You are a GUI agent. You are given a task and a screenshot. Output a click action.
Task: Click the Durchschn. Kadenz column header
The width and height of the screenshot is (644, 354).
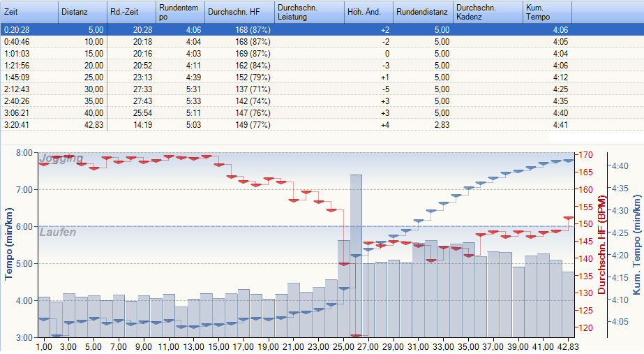pyautogui.click(x=488, y=12)
